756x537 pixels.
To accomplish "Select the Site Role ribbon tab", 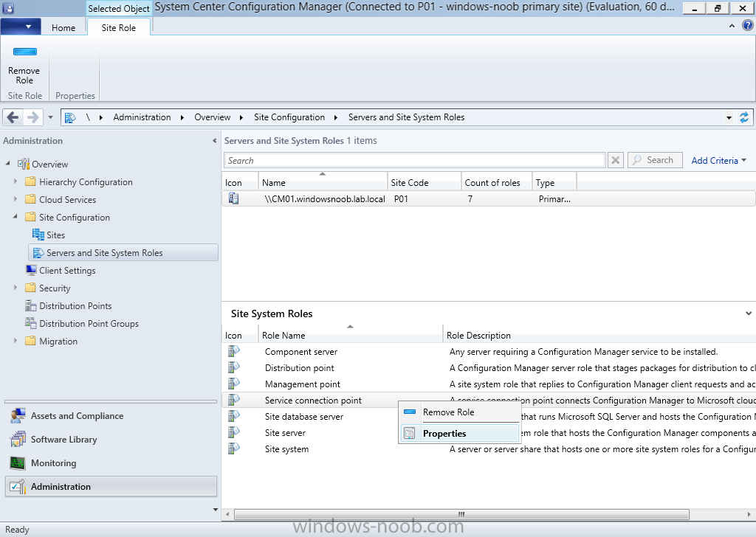I will (x=119, y=28).
